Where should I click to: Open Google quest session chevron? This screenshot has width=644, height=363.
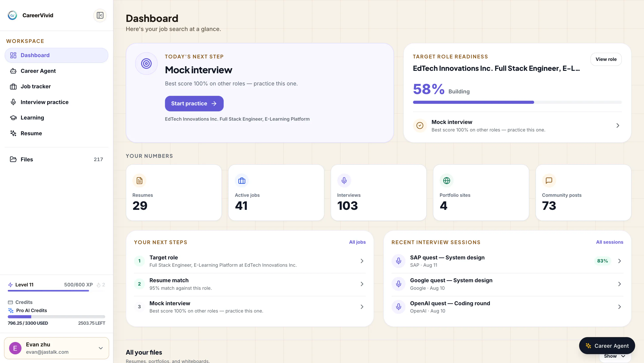(x=619, y=284)
